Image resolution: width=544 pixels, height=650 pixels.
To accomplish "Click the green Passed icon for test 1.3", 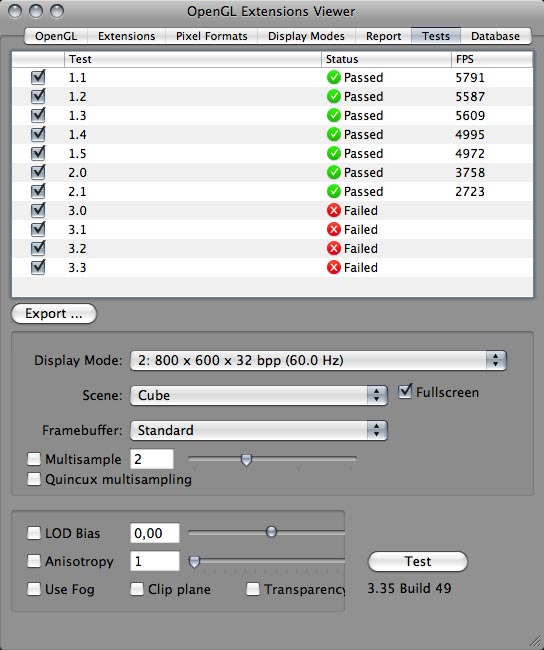I will click(333, 115).
